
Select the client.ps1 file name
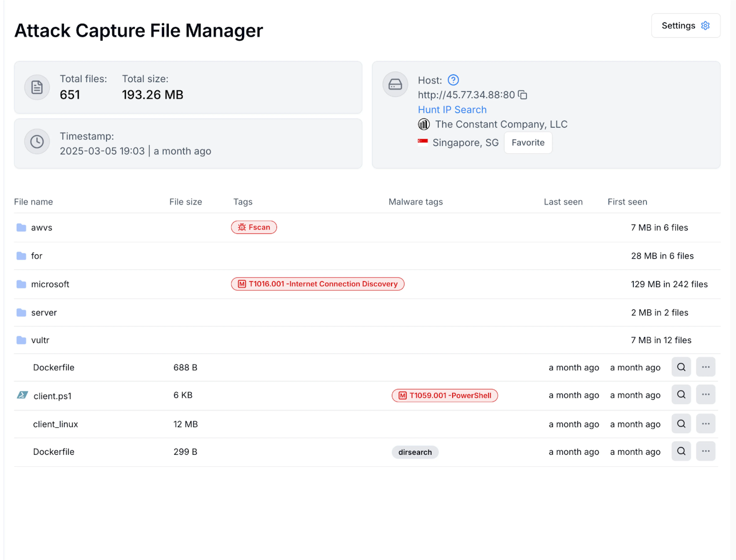[x=52, y=396]
